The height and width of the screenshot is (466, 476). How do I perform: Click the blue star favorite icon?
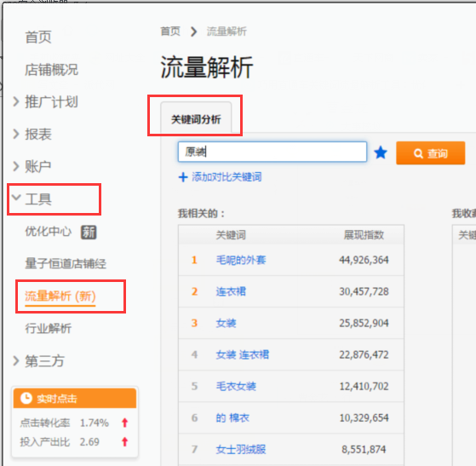(381, 152)
